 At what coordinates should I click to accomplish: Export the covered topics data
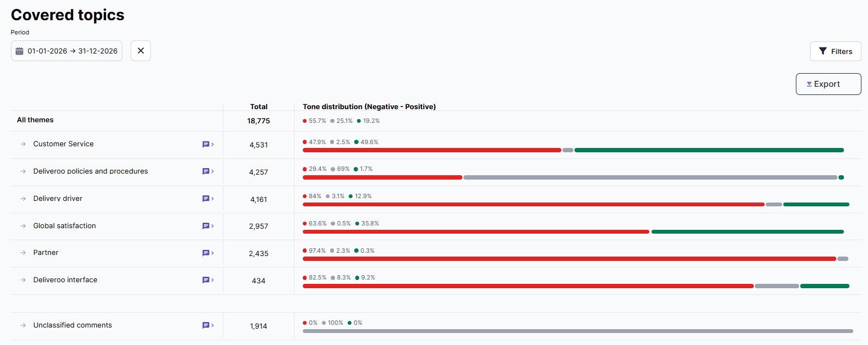click(x=828, y=84)
